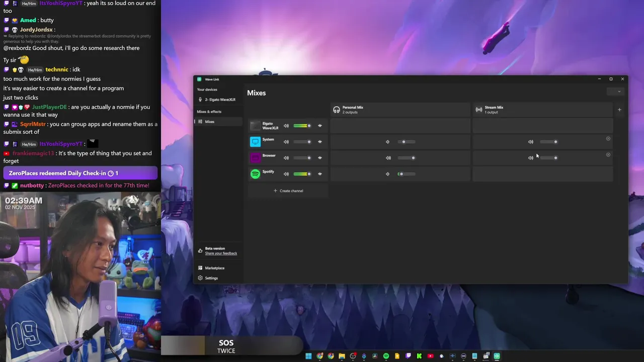Adjust Browser volume slider in Stream Mix
Viewport: 644px width, 362px height.
point(548,158)
